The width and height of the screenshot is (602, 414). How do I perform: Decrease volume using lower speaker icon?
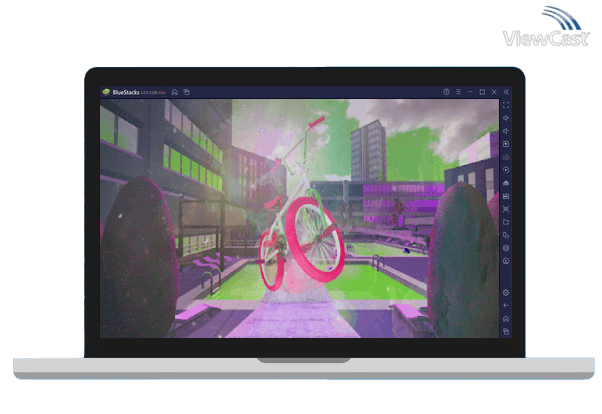pyautogui.click(x=506, y=131)
